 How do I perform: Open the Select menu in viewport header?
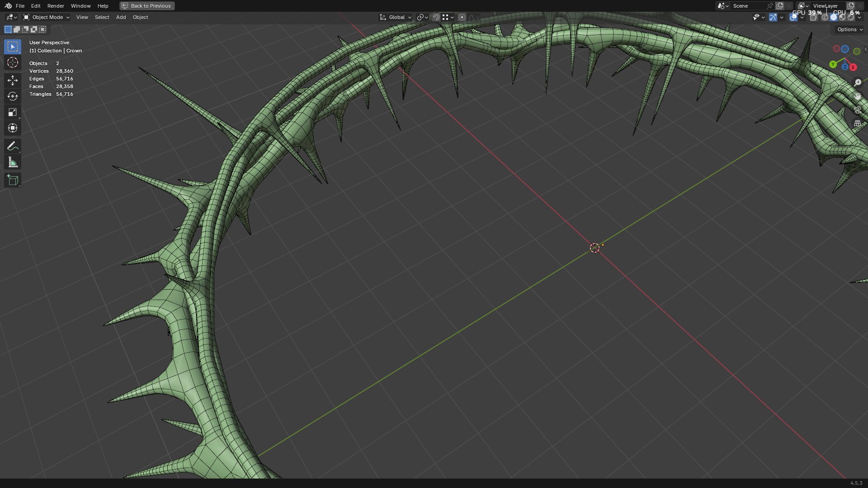pos(102,17)
